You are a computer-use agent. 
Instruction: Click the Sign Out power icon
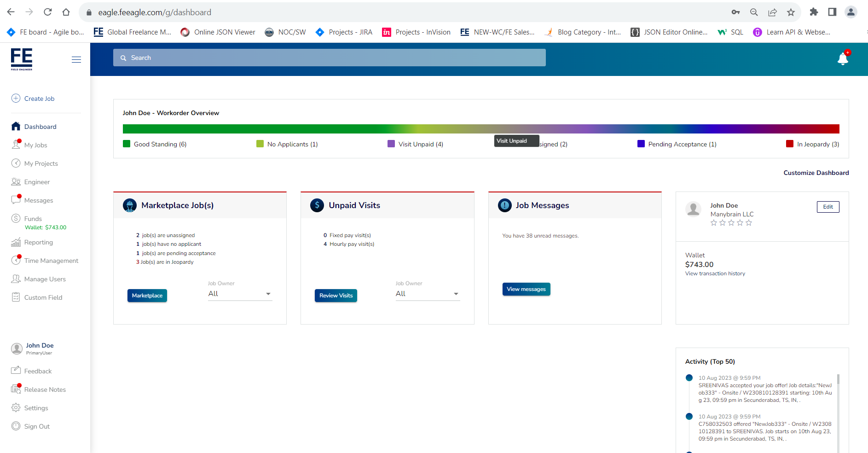click(x=16, y=426)
